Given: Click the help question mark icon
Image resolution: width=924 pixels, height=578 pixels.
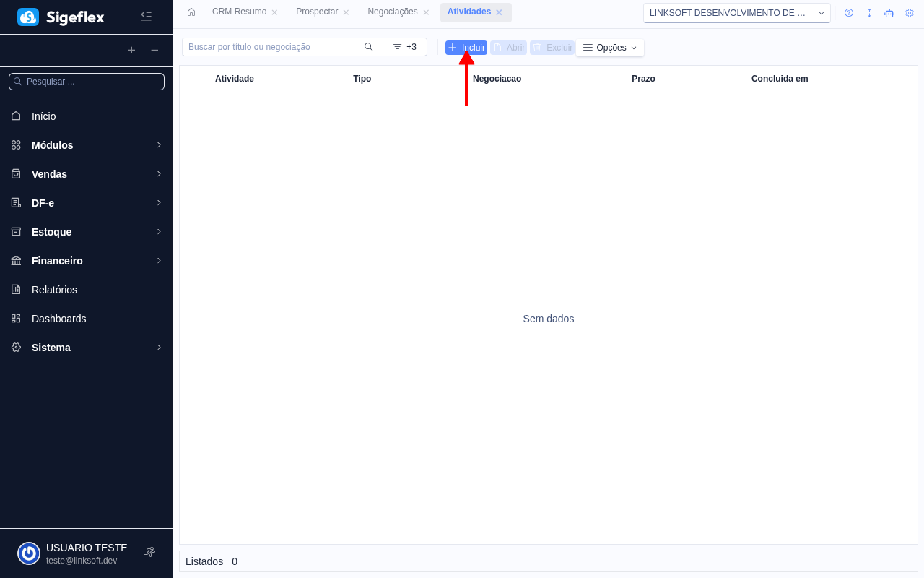Looking at the screenshot, I should tap(848, 12).
